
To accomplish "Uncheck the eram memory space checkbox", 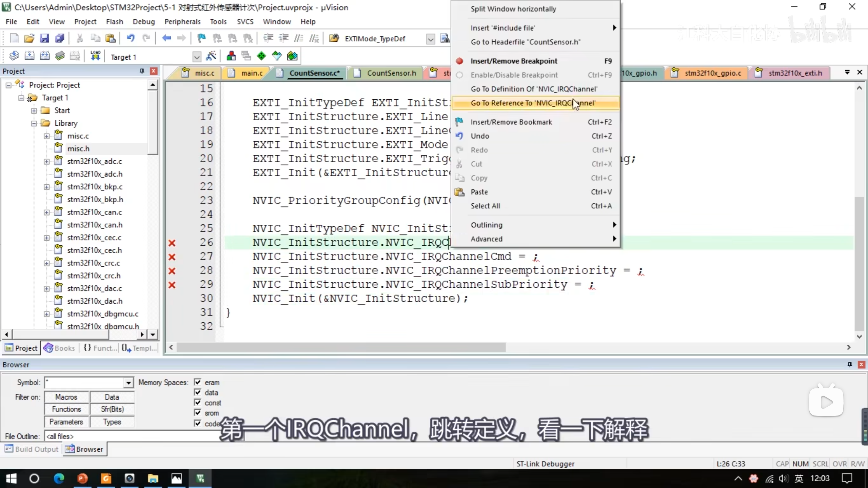I will (198, 382).
